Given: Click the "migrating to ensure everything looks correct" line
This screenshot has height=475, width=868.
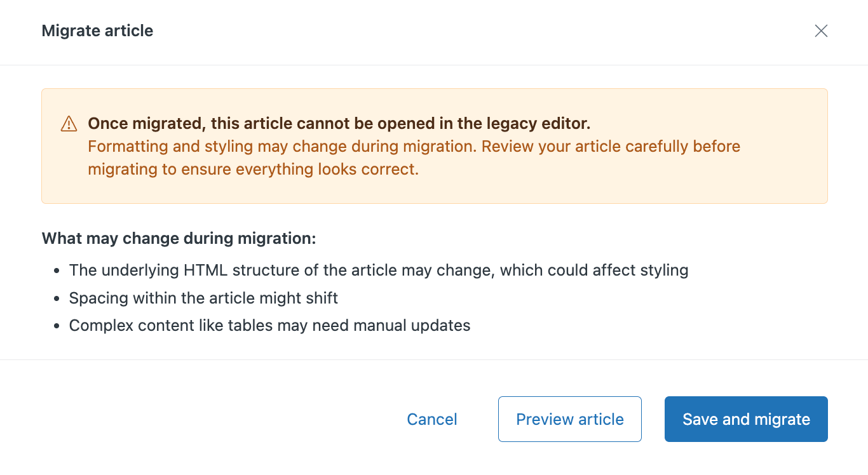Looking at the screenshot, I should click(253, 169).
